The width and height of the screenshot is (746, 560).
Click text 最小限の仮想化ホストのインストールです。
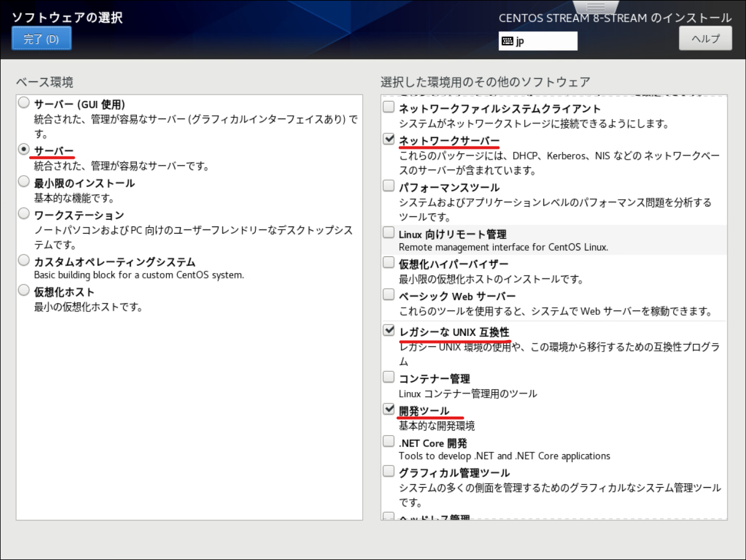(491, 279)
